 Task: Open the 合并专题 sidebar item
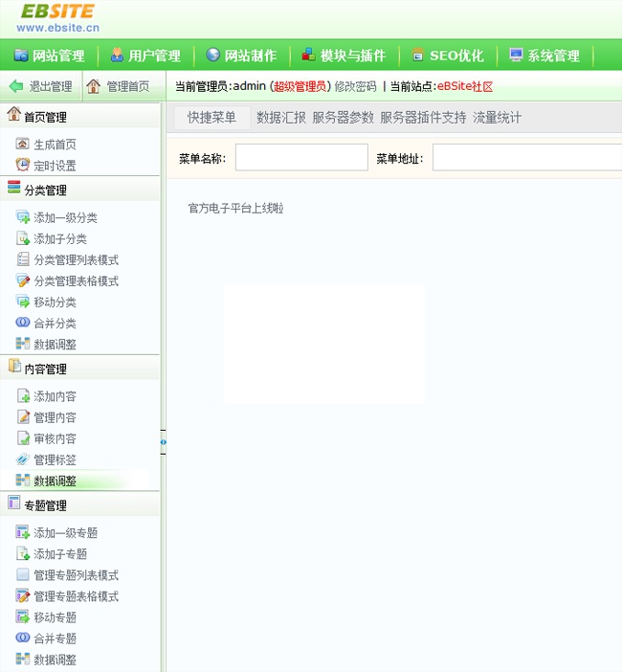pyautogui.click(x=55, y=638)
